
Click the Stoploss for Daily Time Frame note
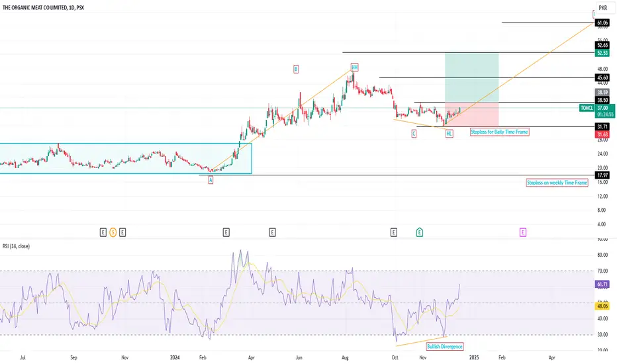(500, 132)
